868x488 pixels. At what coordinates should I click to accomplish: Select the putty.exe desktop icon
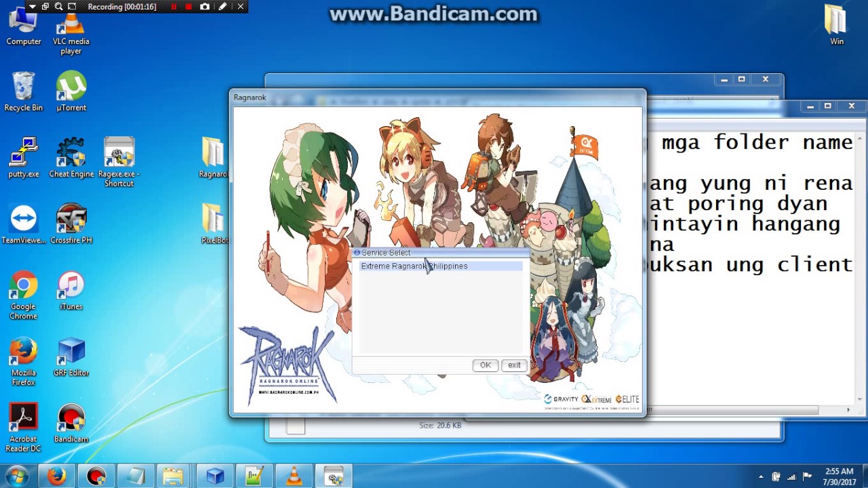[x=24, y=158]
